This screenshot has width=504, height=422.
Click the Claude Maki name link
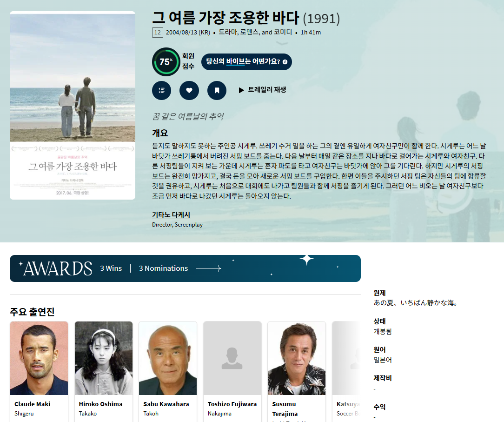[32, 404]
